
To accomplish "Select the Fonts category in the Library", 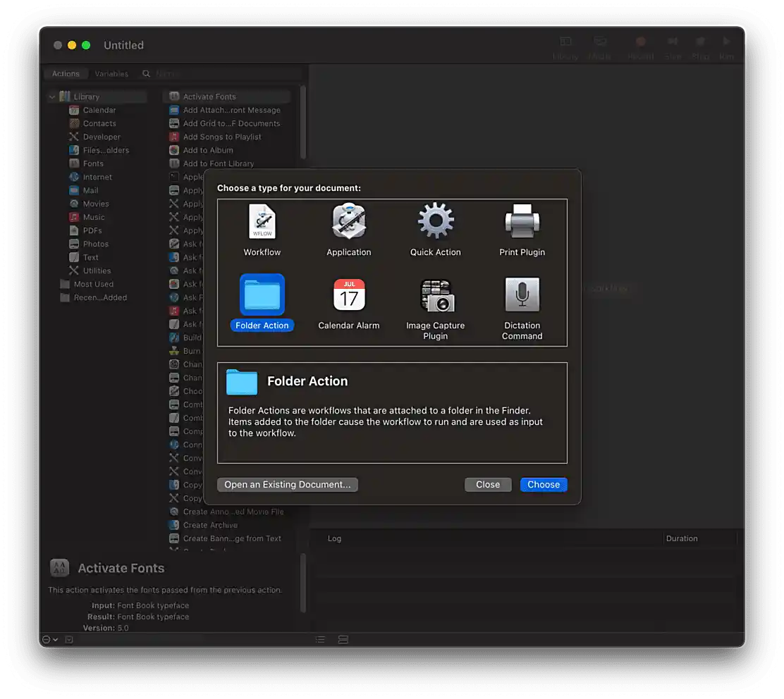I will pyautogui.click(x=92, y=163).
